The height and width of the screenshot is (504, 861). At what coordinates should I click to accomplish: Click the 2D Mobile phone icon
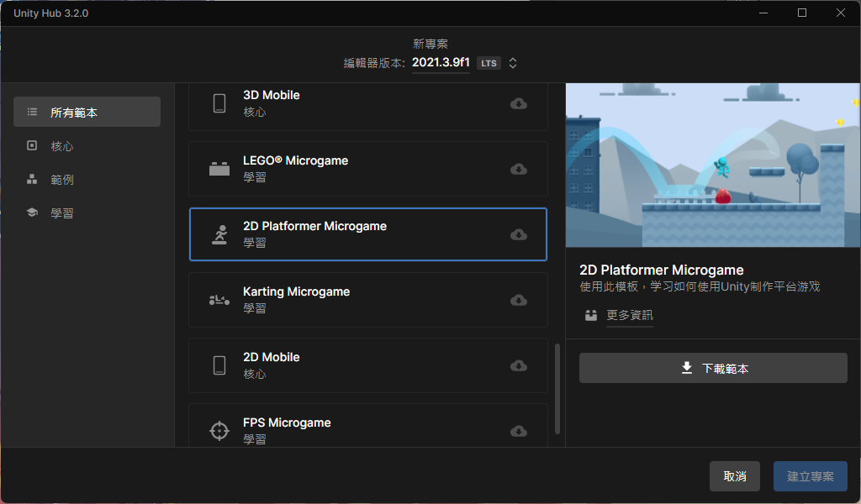(x=219, y=365)
